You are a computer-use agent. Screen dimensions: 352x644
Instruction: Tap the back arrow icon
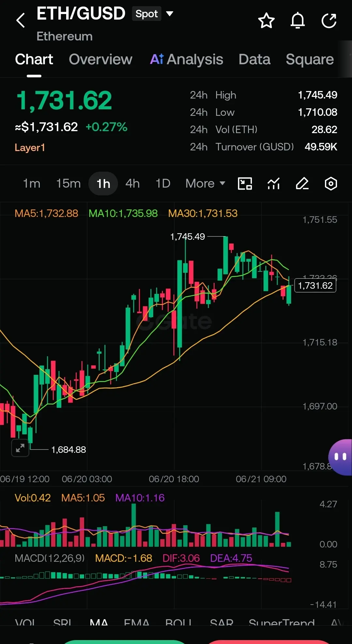pyautogui.click(x=21, y=20)
